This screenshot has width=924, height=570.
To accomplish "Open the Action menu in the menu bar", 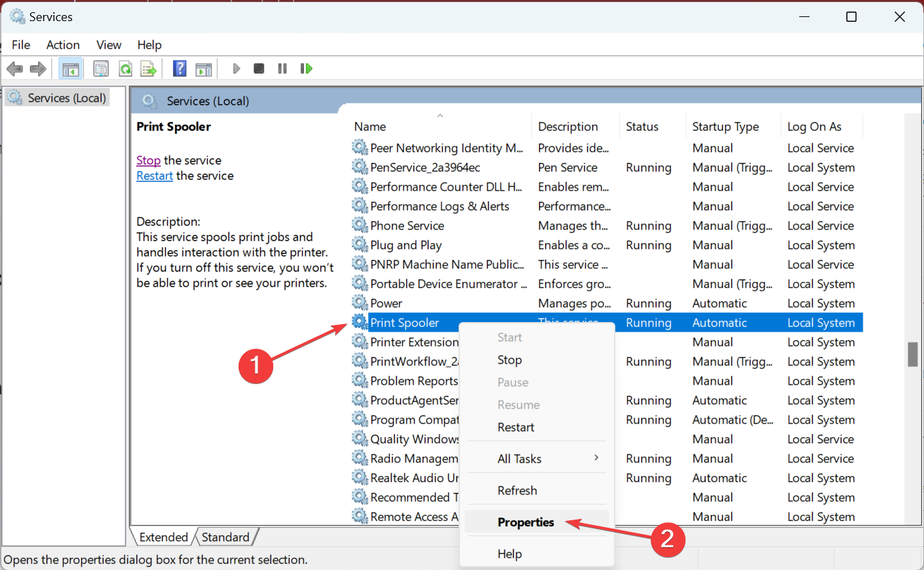I will click(x=63, y=45).
